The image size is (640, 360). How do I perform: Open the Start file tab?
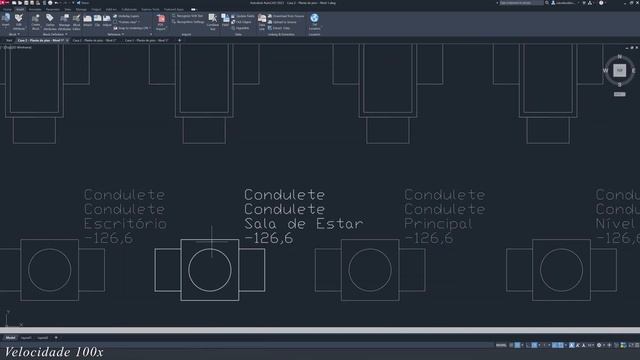tap(9, 40)
